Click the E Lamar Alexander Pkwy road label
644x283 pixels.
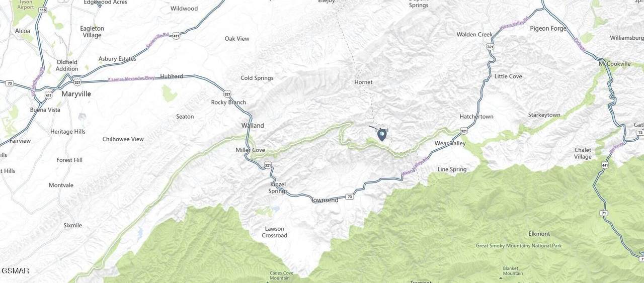133,78
